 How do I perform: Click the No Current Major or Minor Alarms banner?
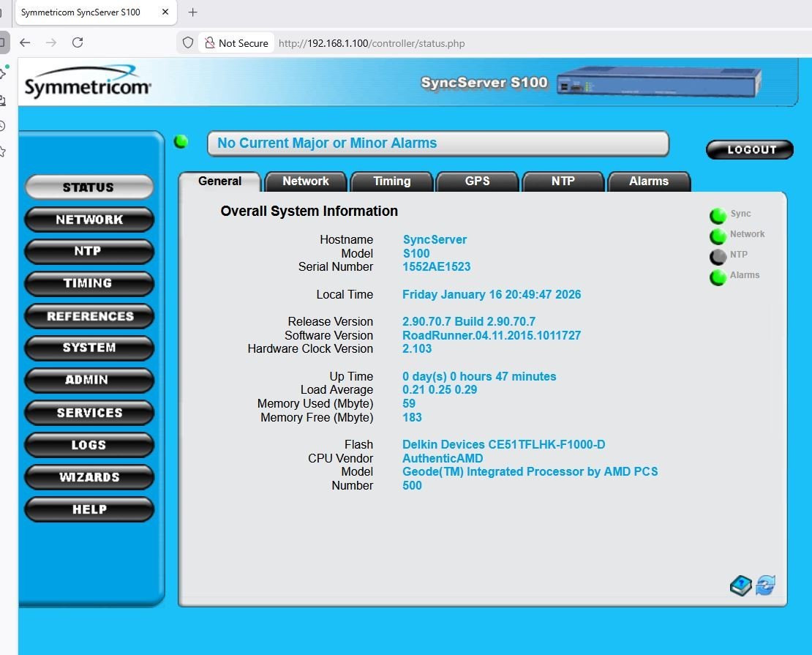click(x=438, y=143)
